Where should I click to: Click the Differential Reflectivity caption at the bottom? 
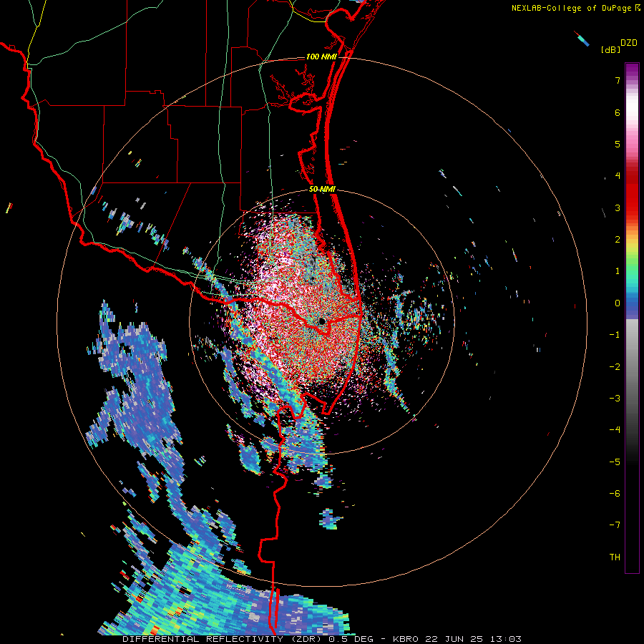point(322,639)
